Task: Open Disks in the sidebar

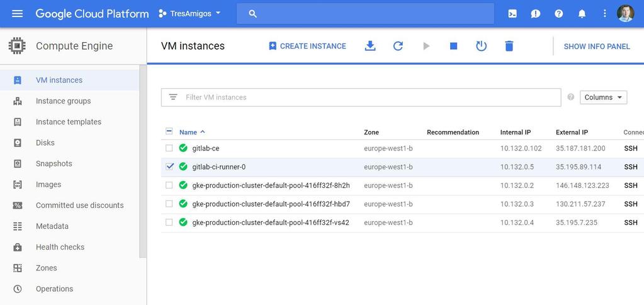Action: tap(70, 142)
